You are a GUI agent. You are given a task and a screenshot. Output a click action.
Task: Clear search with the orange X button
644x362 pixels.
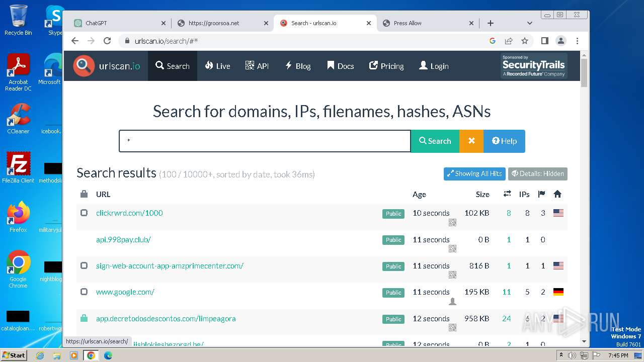(471, 141)
